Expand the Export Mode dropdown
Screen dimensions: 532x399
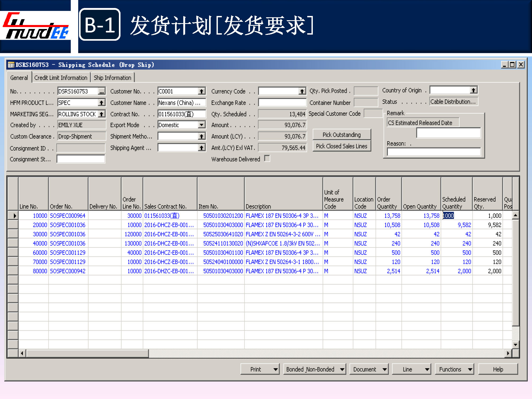click(x=202, y=125)
